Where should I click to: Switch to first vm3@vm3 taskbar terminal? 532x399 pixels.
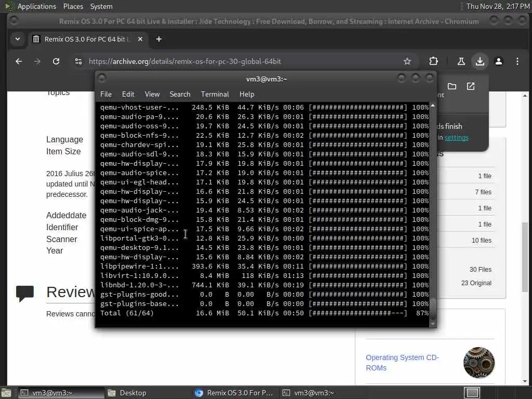point(61,393)
